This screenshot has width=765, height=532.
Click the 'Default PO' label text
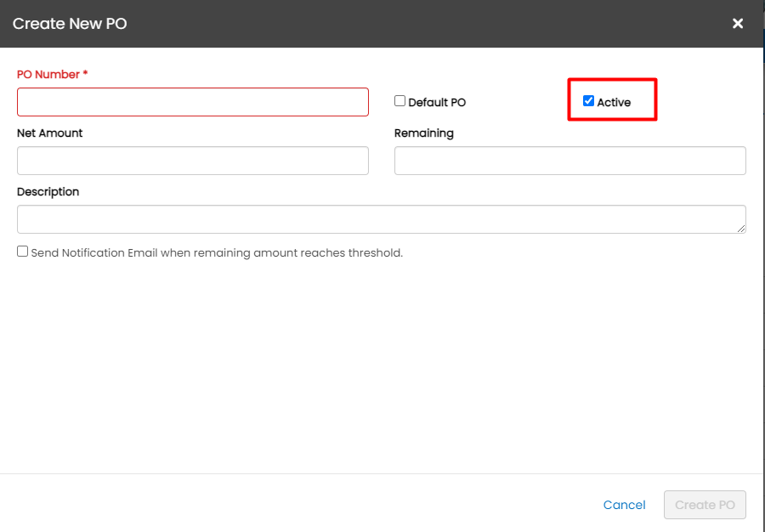pos(437,103)
